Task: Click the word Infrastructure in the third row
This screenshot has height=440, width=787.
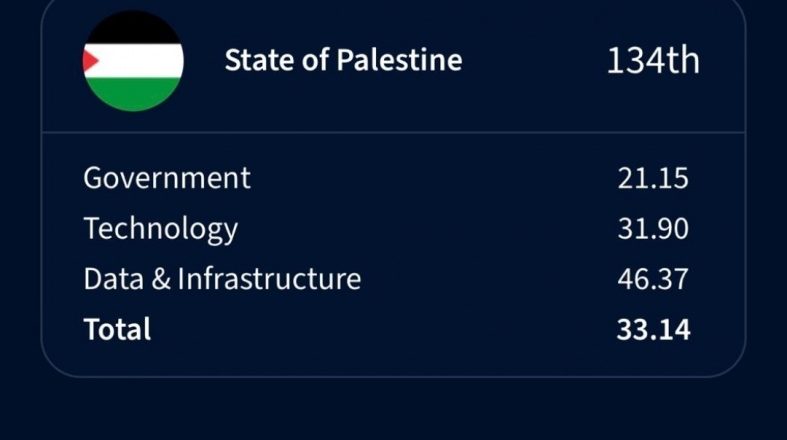Action: pos(269,279)
